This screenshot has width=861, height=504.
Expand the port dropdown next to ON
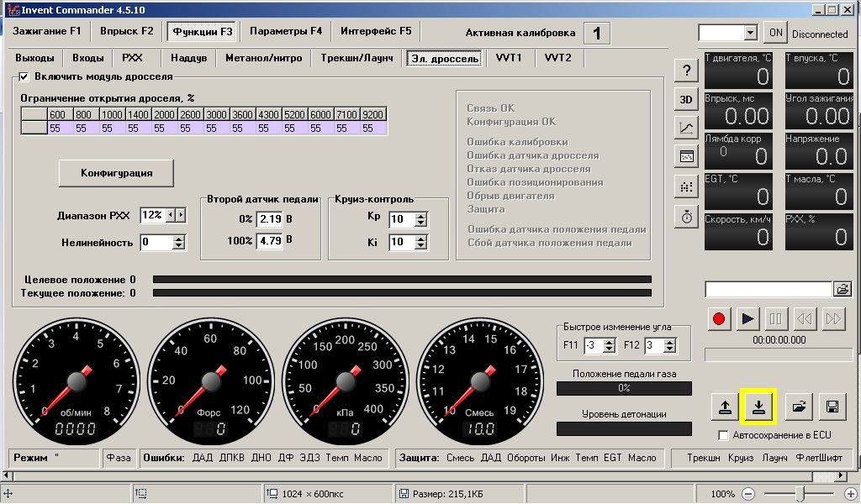click(x=750, y=33)
